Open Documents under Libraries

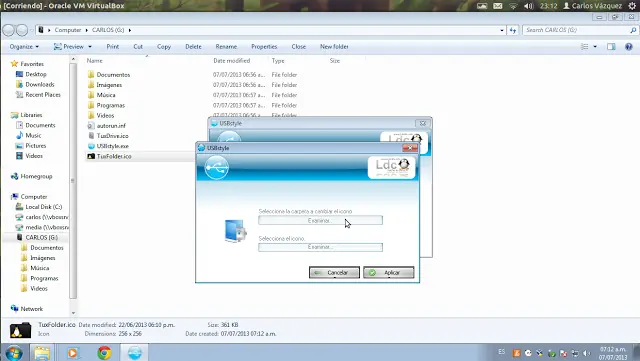click(40, 125)
